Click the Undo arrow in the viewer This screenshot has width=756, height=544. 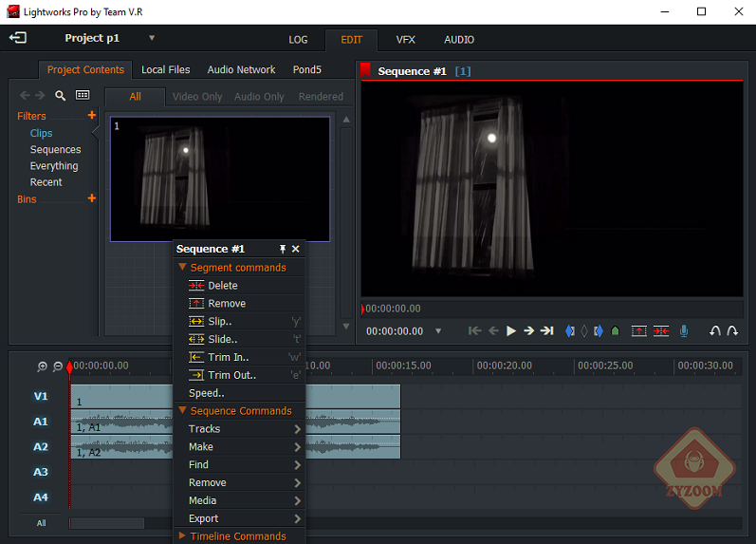click(x=715, y=330)
